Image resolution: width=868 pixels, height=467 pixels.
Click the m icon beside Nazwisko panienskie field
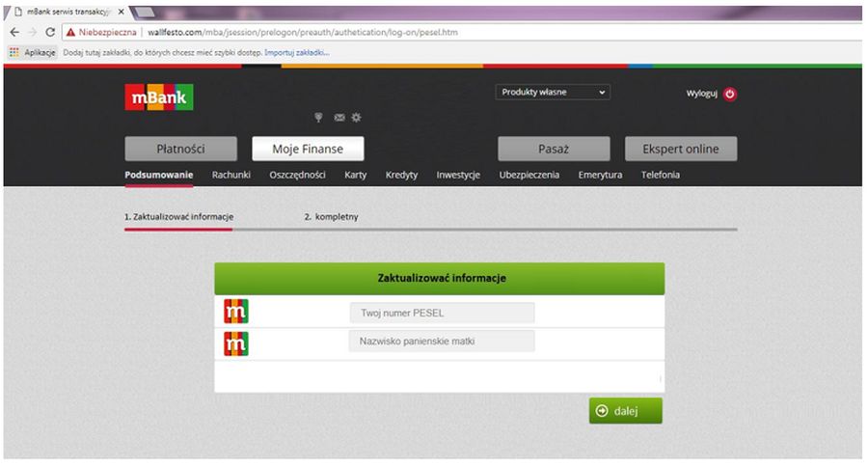236,343
